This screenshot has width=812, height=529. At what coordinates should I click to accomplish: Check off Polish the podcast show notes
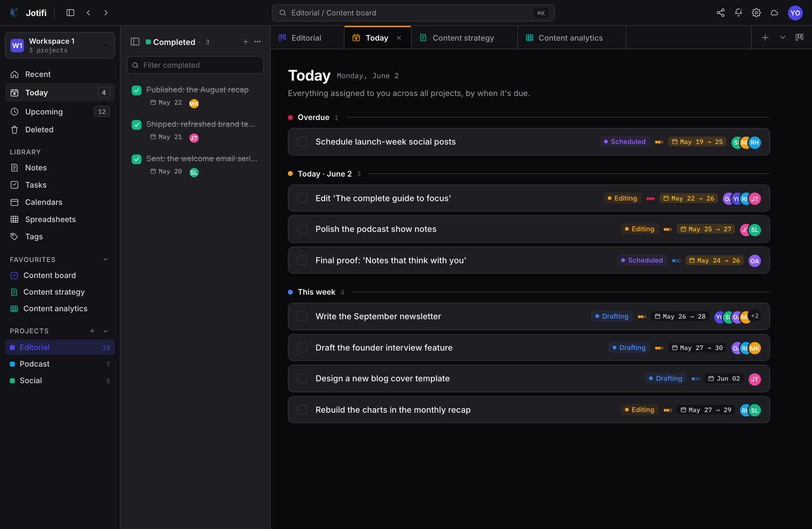(302, 229)
